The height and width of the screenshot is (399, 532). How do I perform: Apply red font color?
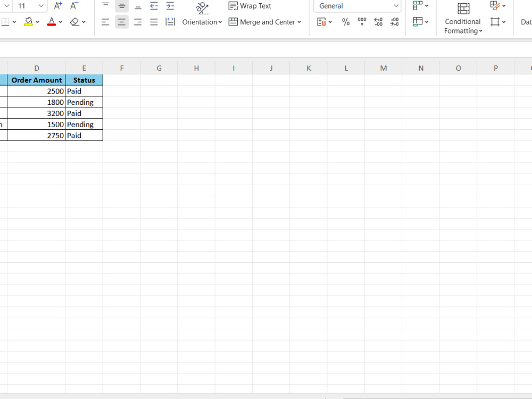point(52,22)
